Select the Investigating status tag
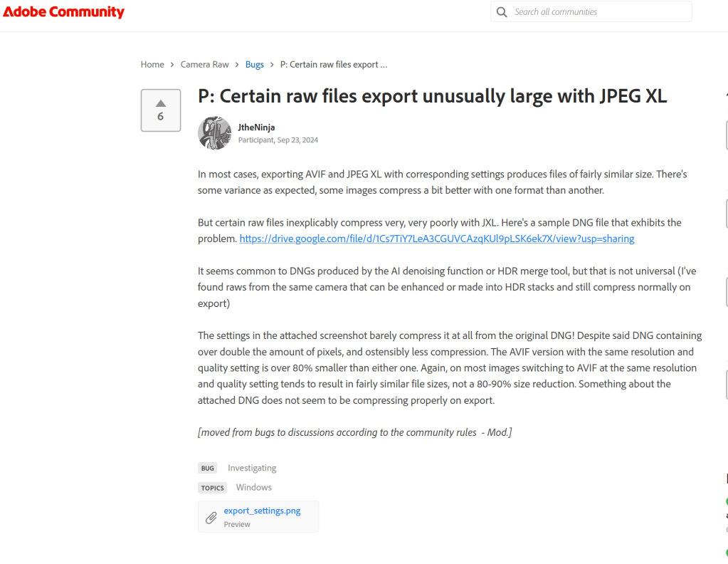Screen dimensions: 728x564 (x=252, y=468)
